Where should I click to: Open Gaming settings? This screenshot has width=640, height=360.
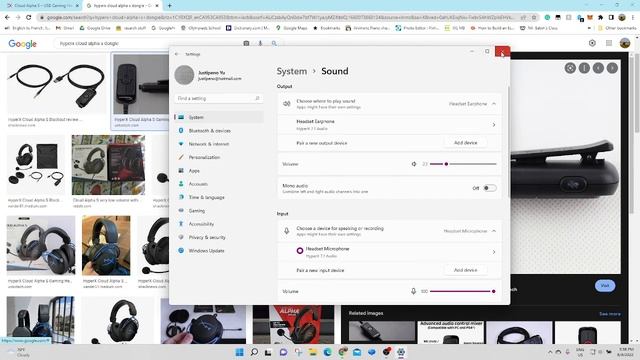coord(219,211)
